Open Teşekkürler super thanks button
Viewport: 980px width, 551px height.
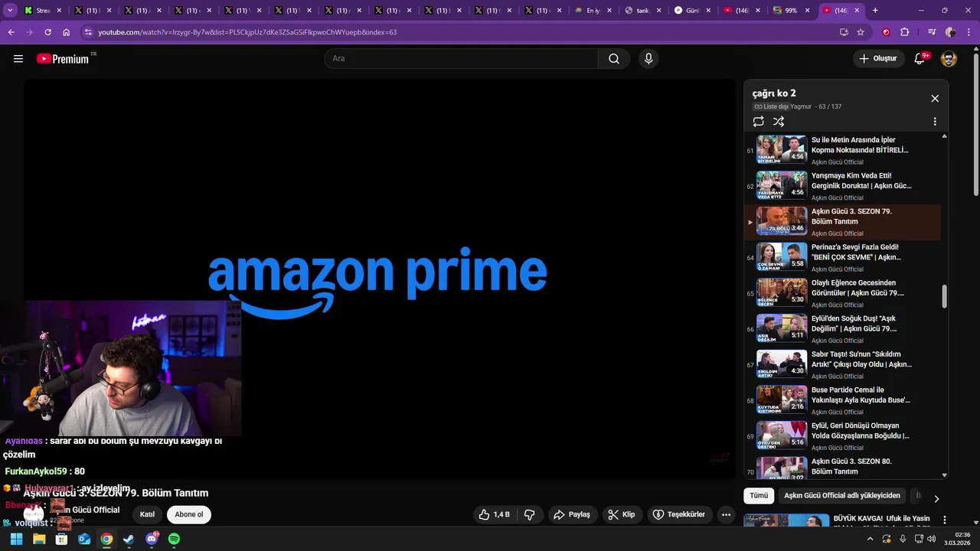point(681,514)
